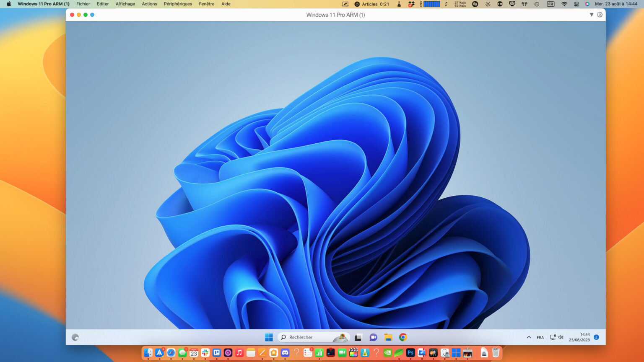This screenshot has width=644, height=362.
Task: Click the Windows Start button
Action: 268,337
